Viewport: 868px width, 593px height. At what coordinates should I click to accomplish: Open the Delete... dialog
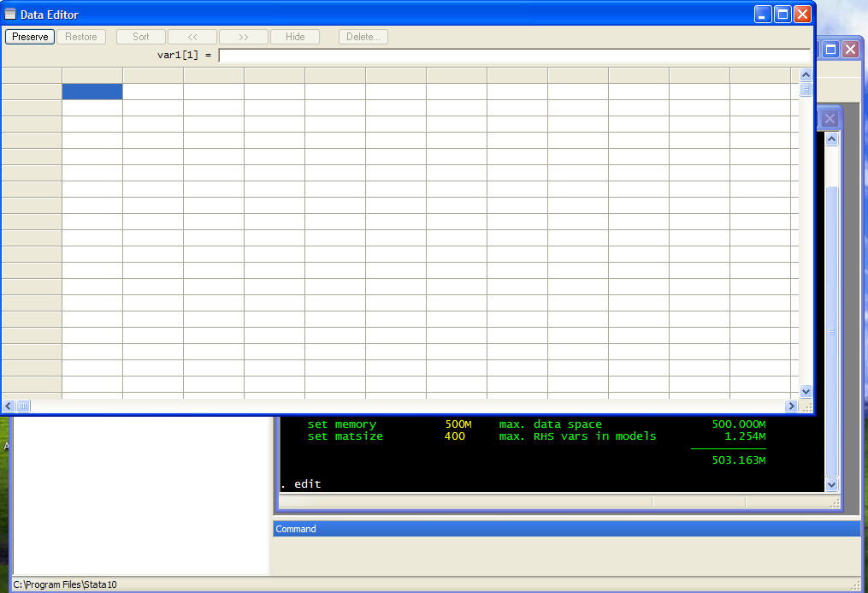[363, 37]
